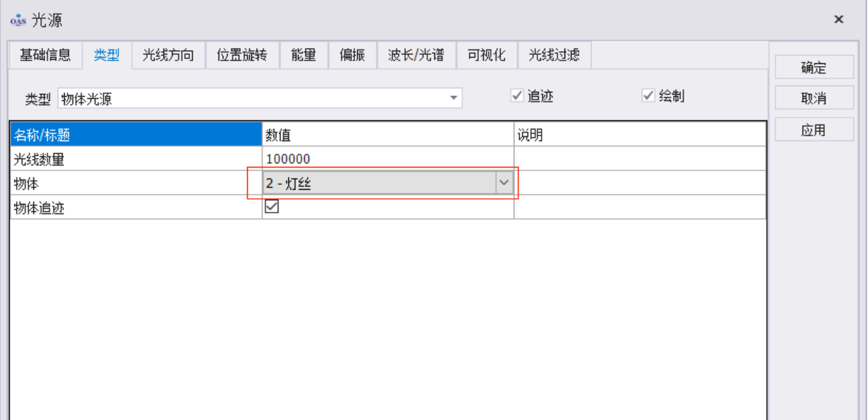This screenshot has height=420, width=868.
Task: Select the 名称/标题 column header
Action: tap(136, 136)
